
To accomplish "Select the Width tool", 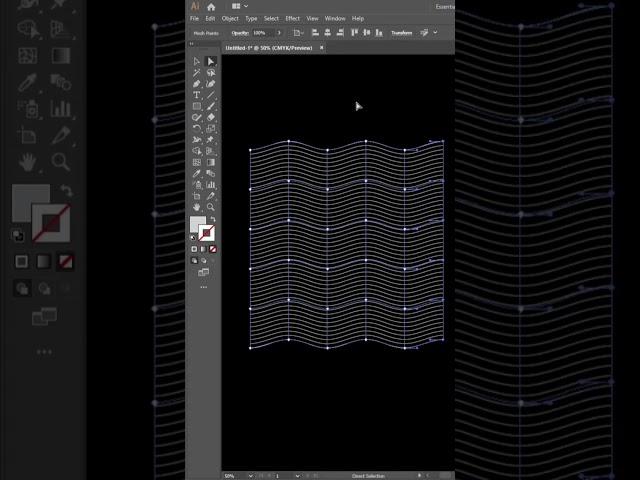I will 197,140.
